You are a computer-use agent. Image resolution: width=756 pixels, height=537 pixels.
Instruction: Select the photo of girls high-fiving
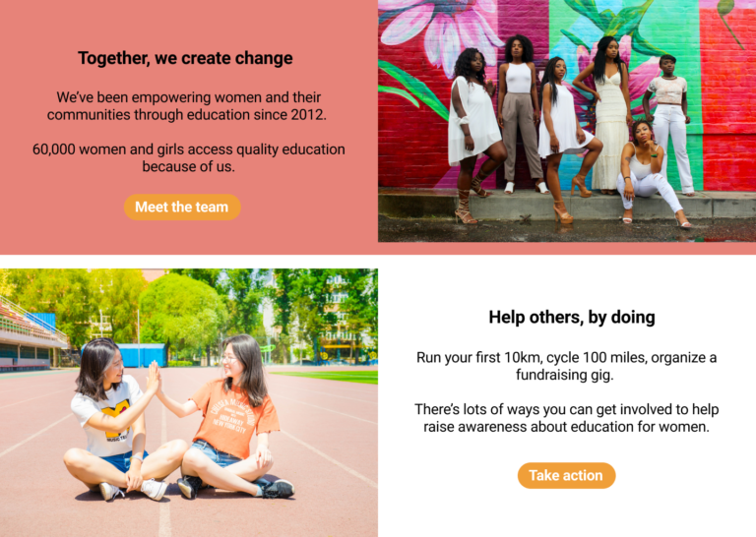189,402
